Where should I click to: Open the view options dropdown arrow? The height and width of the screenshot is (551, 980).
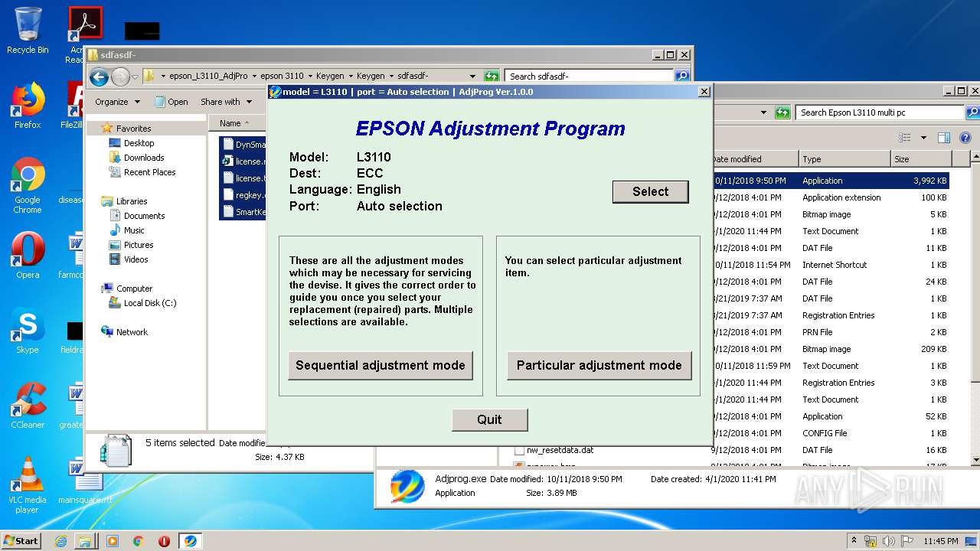tap(923, 138)
